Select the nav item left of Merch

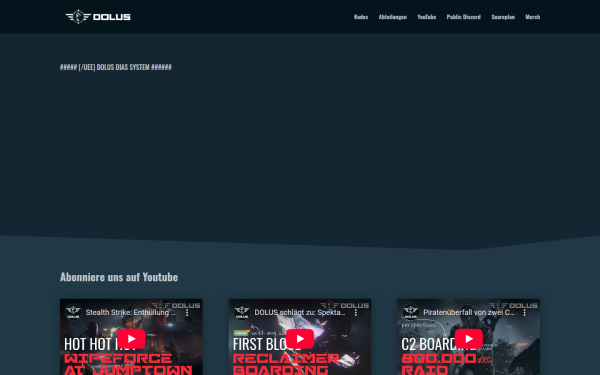pyautogui.click(x=503, y=17)
